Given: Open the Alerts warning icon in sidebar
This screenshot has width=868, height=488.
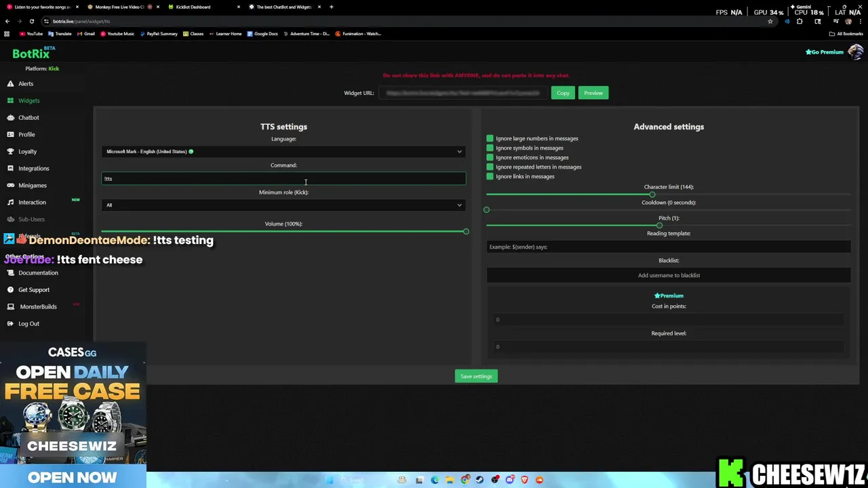Looking at the screenshot, I should (x=10, y=84).
